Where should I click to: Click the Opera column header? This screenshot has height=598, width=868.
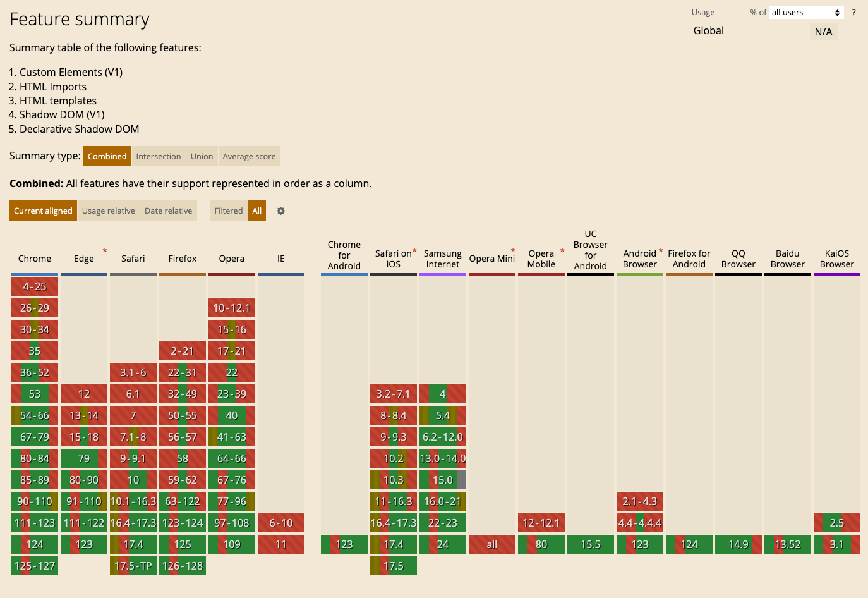pyautogui.click(x=232, y=259)
